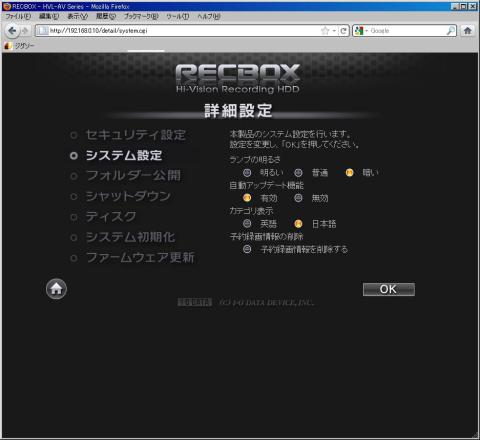Image resolution: width=480 pixels, height=440 pixels.
Task: Select 暗い lamp brightness
Action: click(349, 173)
